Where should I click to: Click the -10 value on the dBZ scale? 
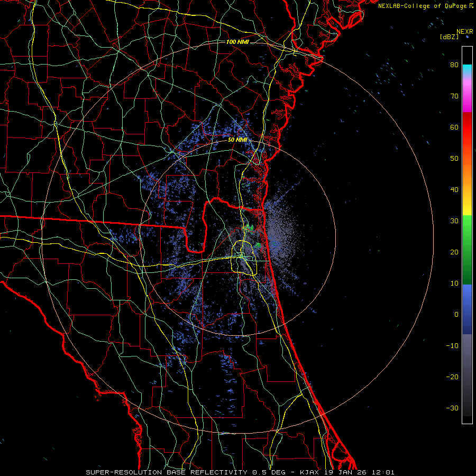[452, 346]
